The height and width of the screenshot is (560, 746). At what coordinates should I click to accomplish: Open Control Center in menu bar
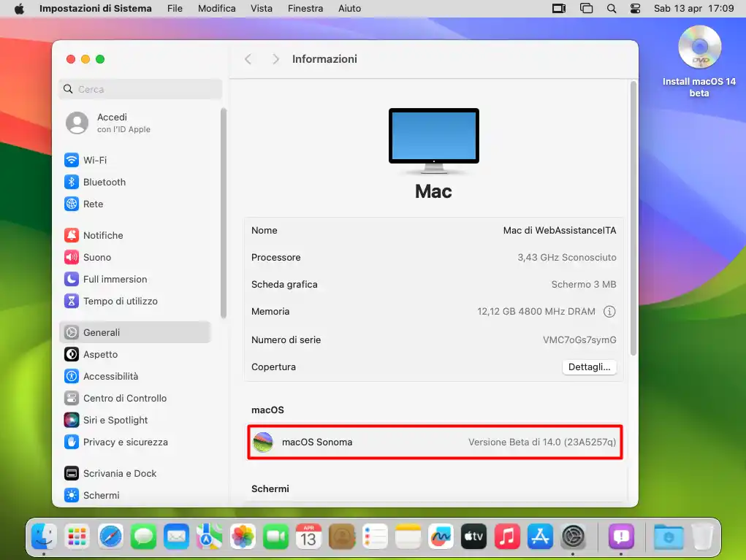pyautogui.click(x=635, y=9)
